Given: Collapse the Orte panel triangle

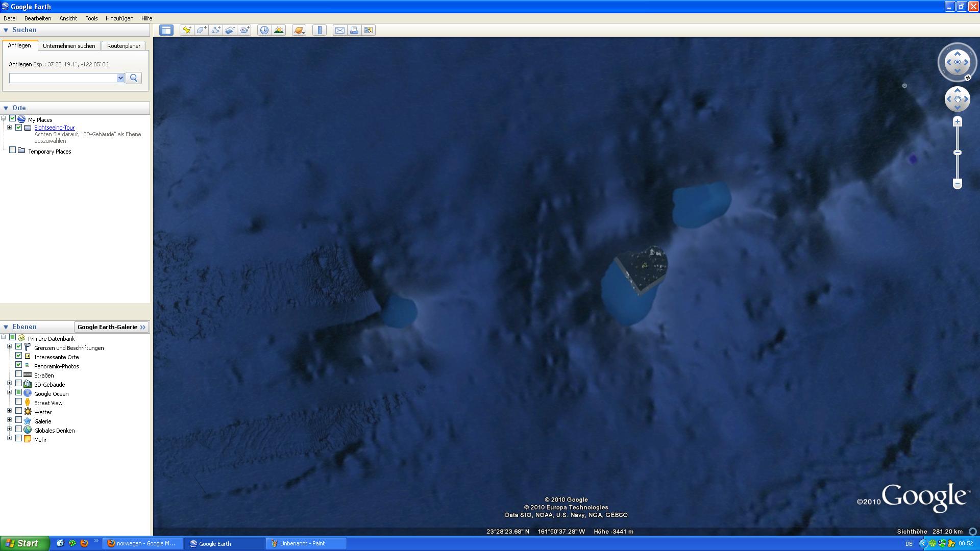Looking at the screenshot, I should click(6, 108).
